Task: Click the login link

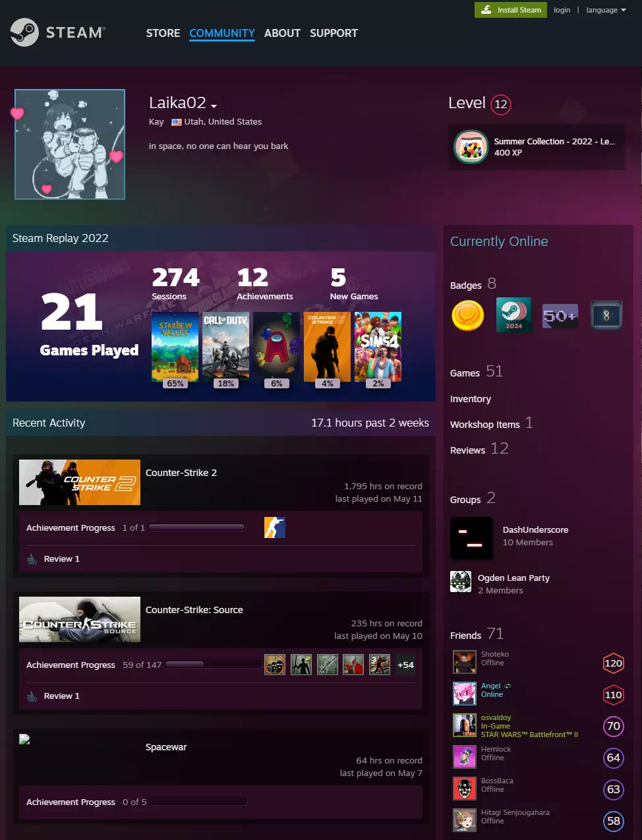Action: 562,10
